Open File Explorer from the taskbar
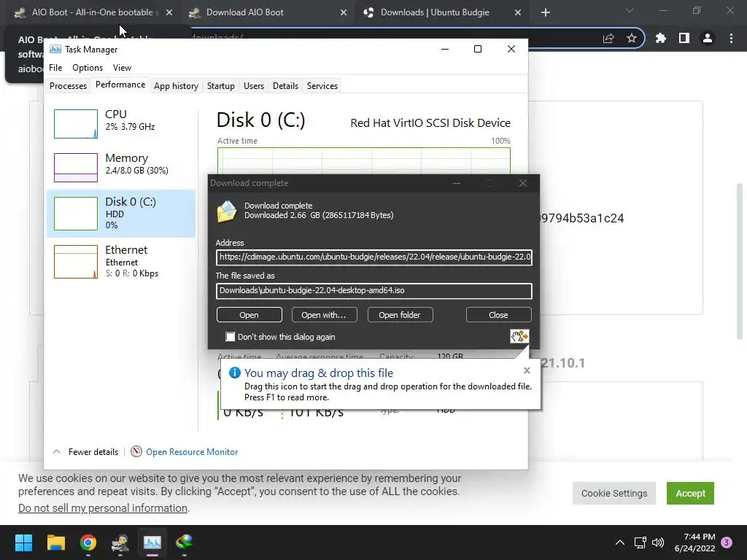This screenshot has width=747, height=560. [x=55, y=542]
